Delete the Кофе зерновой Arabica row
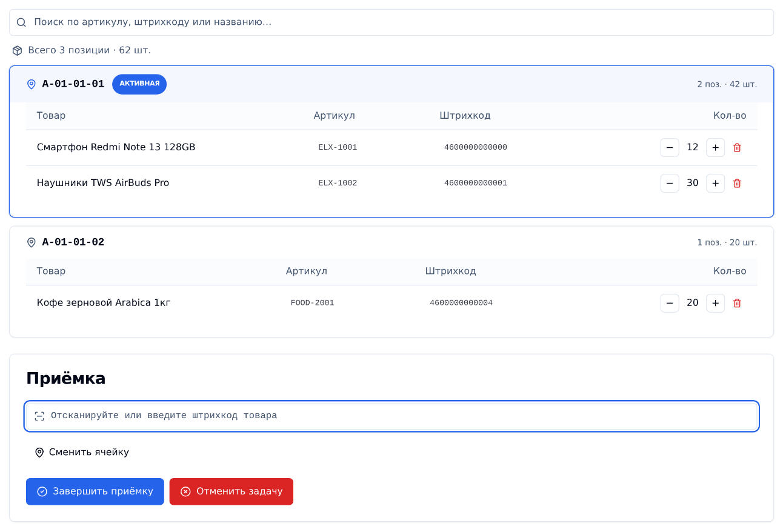The image size is (783, 532). click(737, 303)
